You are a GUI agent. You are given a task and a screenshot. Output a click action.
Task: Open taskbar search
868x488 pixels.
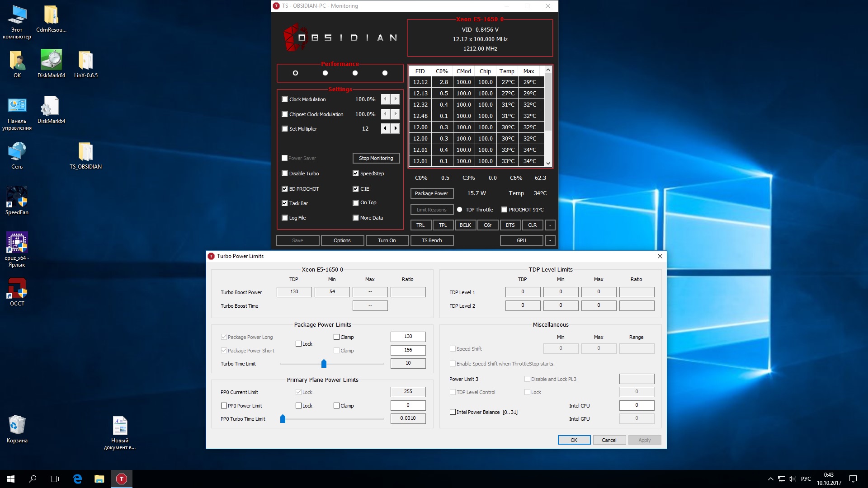pos(33,479)
